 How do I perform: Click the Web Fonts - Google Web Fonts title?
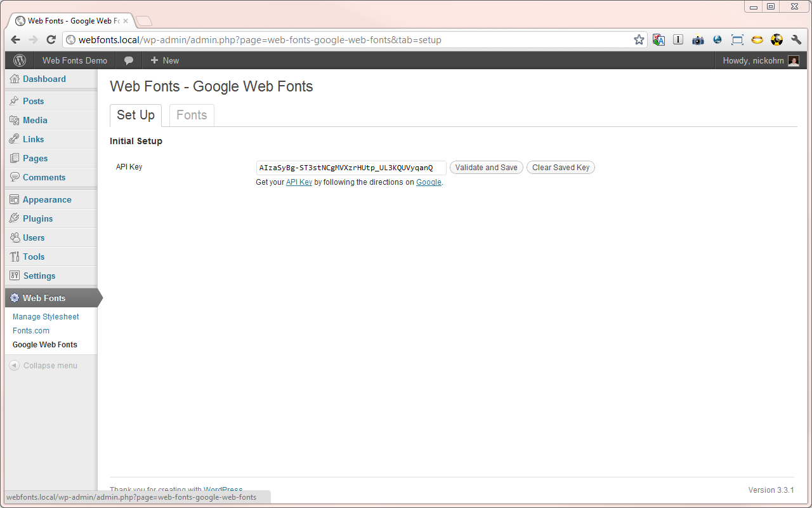[x=211, y=86]
